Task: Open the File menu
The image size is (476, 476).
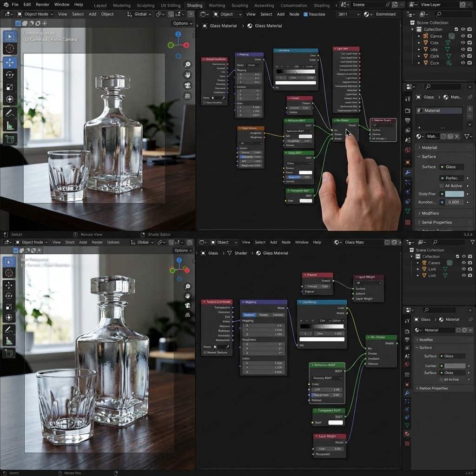Action: (15, 5)
